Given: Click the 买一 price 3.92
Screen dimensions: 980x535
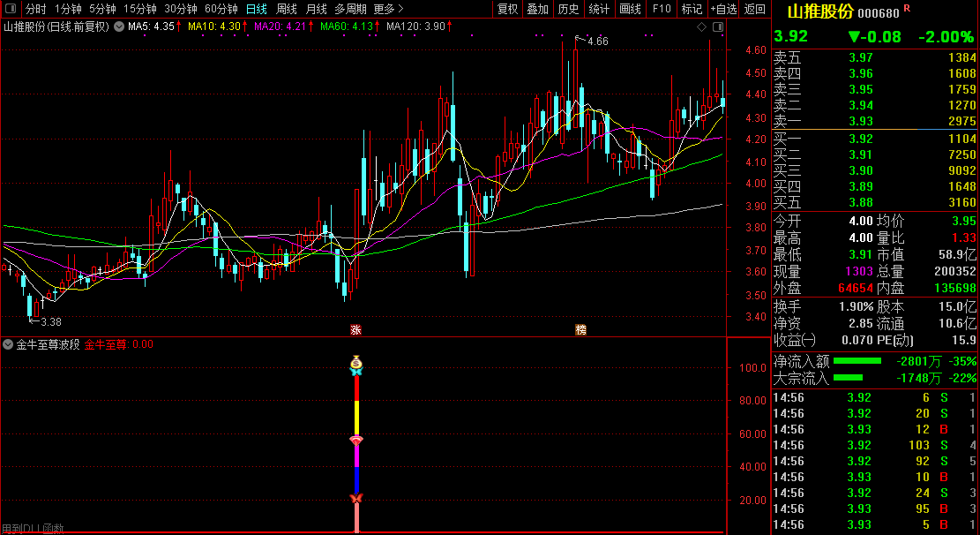Looking at the screenshot, I should coord(861,139).
